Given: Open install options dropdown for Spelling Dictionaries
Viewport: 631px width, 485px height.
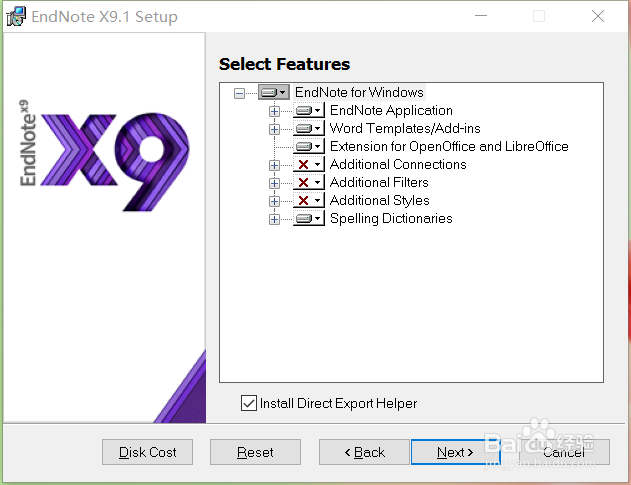Looking at the screenshot, I should point(309,218).
